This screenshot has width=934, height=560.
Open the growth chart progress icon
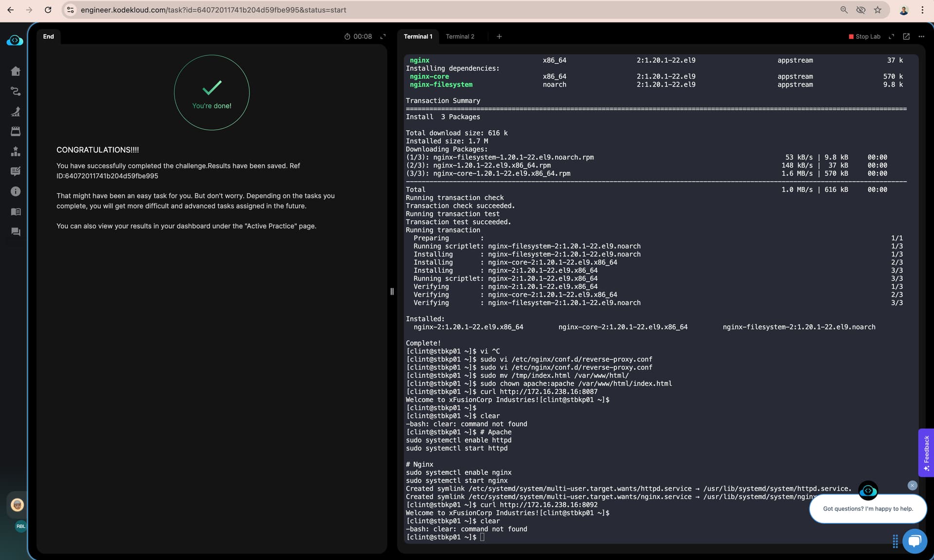click(16, 111)
